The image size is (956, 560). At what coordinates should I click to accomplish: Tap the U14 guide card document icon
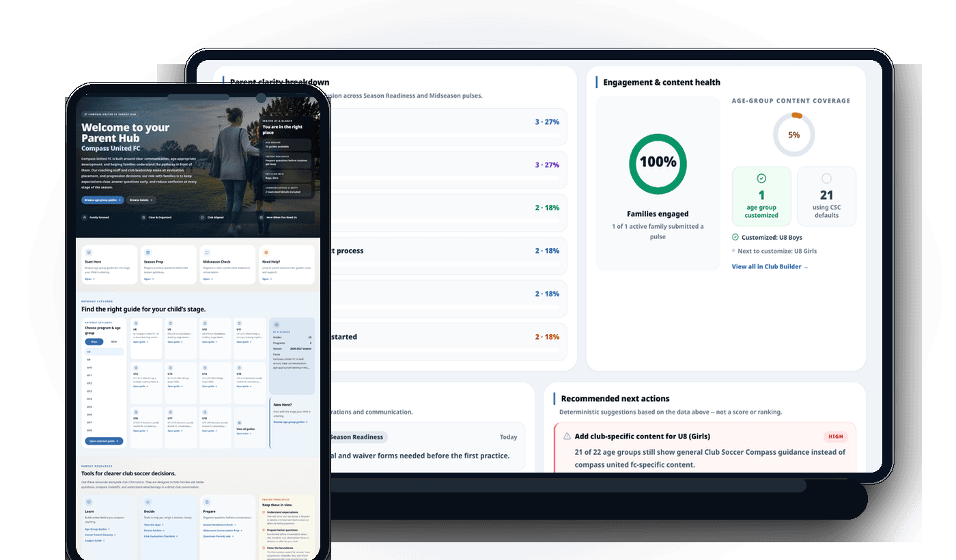coord(205,367)
